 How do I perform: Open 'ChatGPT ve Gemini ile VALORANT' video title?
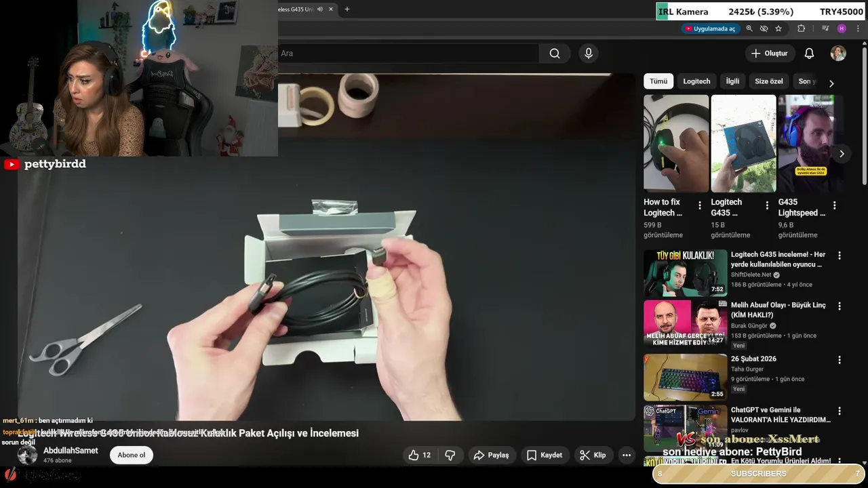781,415
